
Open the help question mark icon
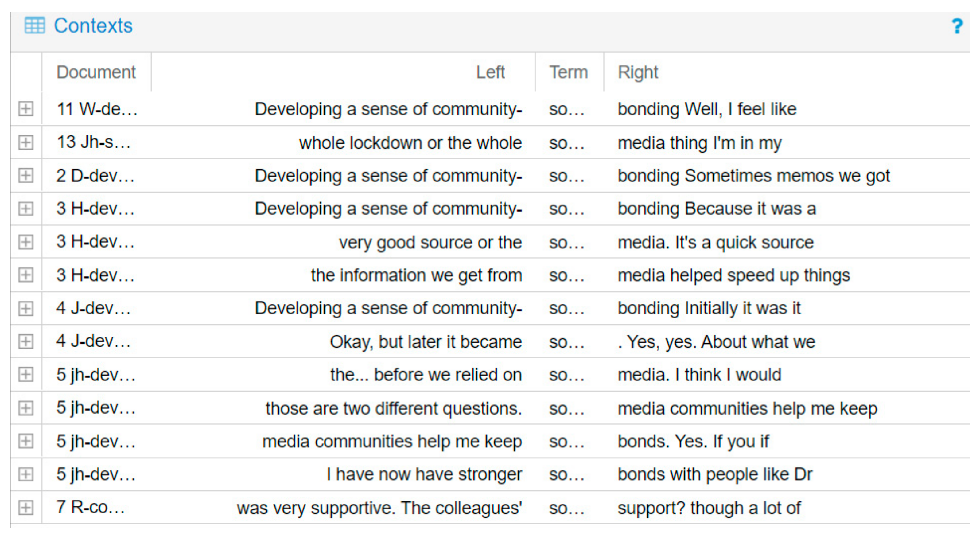click(x=957, y=26)
